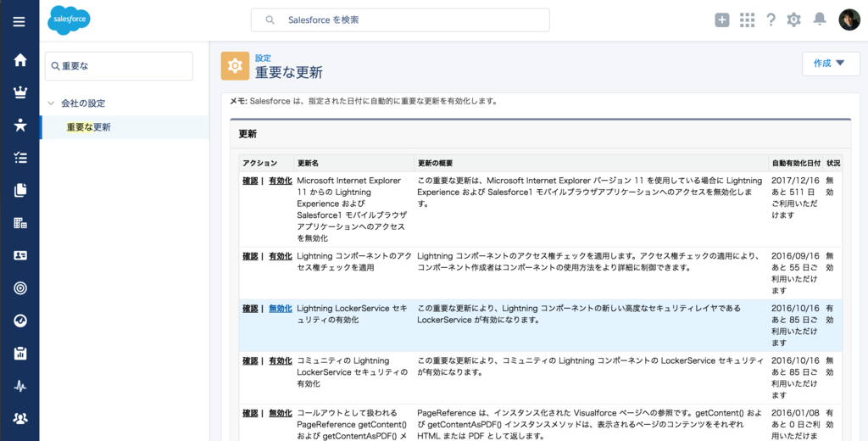Click 確認 for Lightning コンポーネントのアクセス権チェック
The height and width of the screenshot is (441, 868).
tap(250, 256)
